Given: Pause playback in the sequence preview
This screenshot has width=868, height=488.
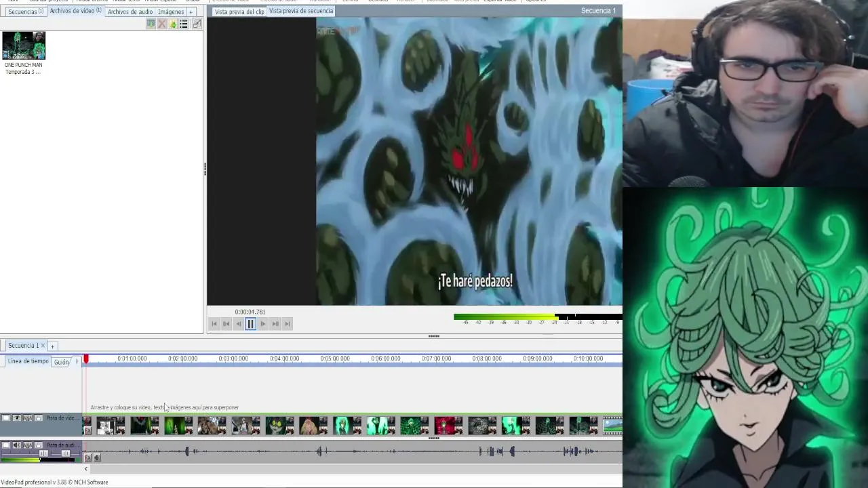Looking at the screenshot, I should (250, 324).
